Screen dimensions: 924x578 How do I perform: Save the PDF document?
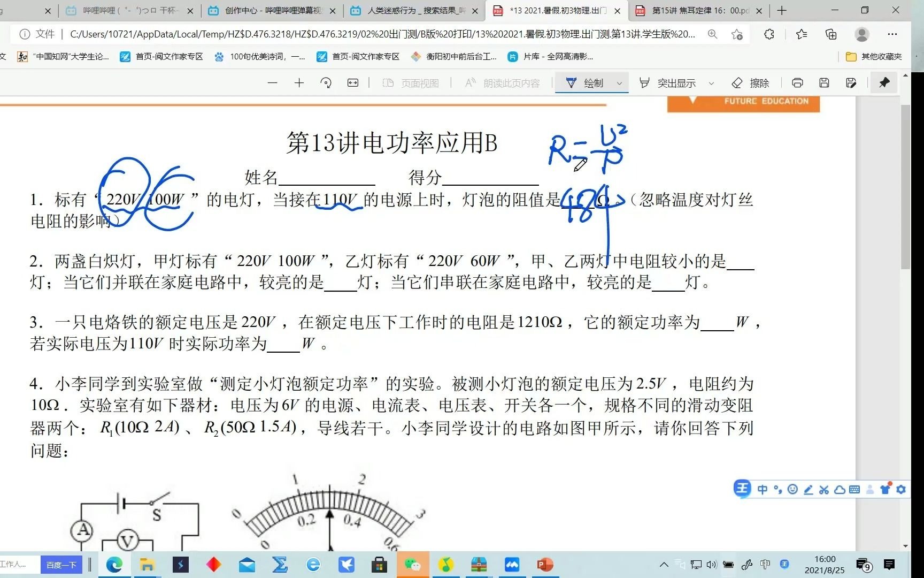click(824, 83)
